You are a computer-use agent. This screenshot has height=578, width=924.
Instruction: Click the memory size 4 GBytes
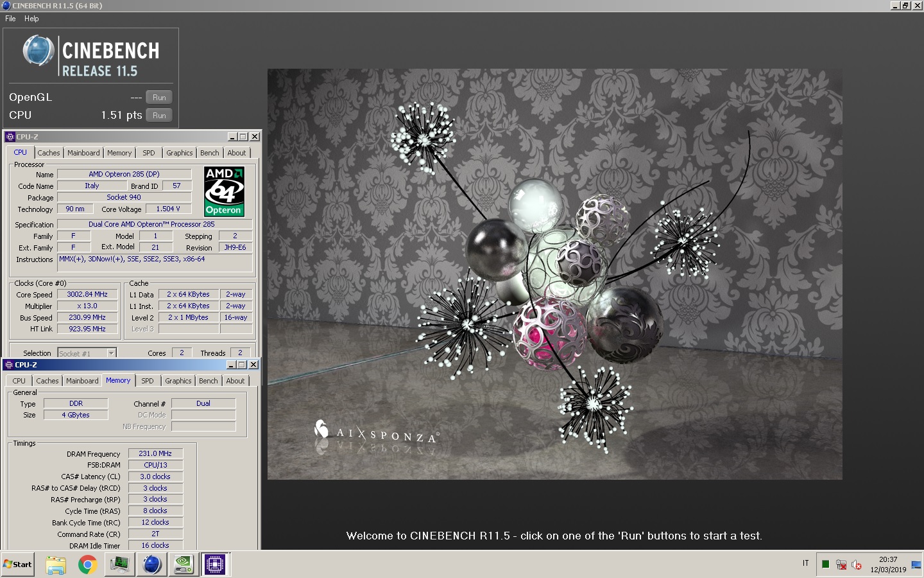point(76,415)
